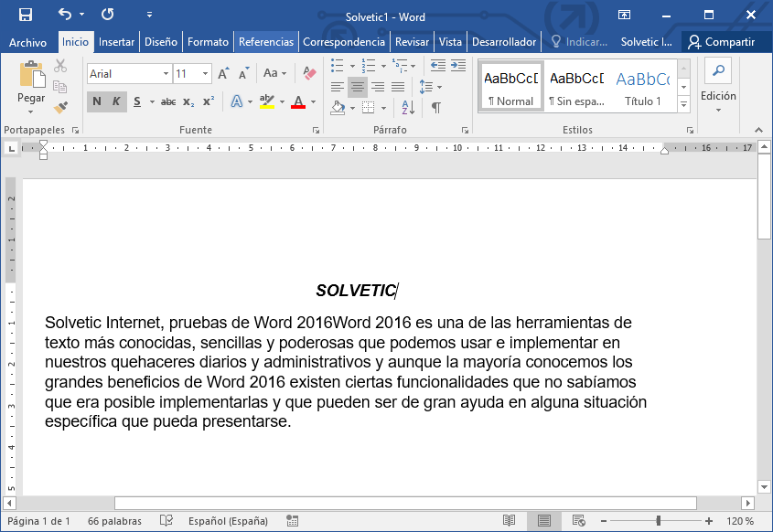This screenshot has width=773, height=532.
Task: Expand the Change Case Aa menu
Action: click(x=274, y=73)
